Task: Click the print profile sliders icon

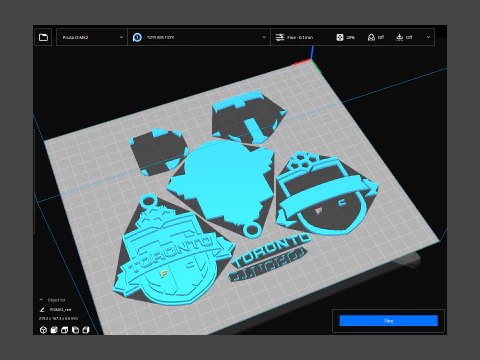Action: point(280,37)
